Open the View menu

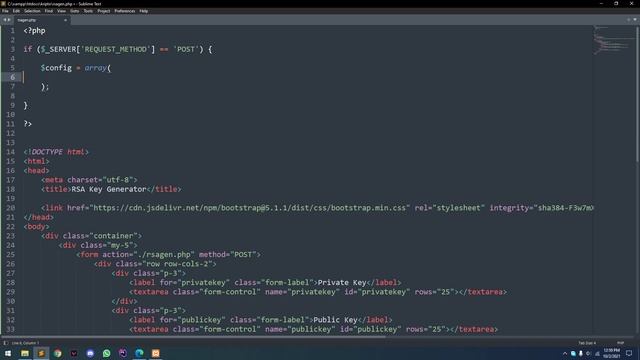tap(61, 11)
